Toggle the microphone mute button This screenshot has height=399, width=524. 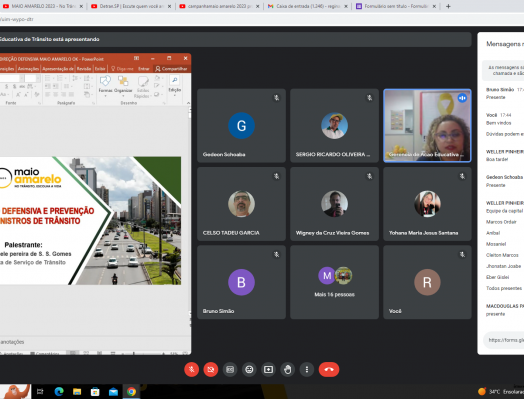pyautogui.click(x=191, y=369)
